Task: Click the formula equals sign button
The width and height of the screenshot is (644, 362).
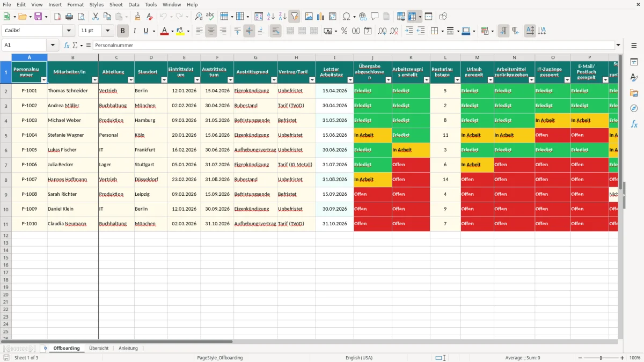Action: (88, 45)
